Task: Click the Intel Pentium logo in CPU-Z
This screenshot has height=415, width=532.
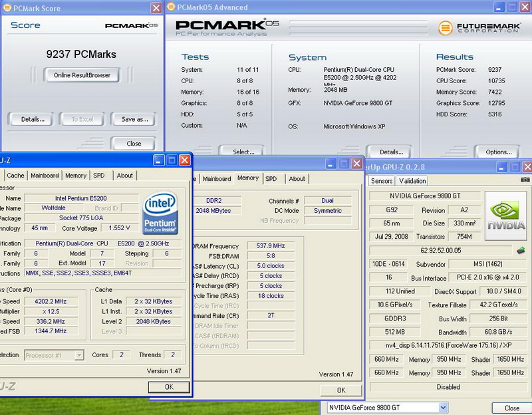Action: 160,213
